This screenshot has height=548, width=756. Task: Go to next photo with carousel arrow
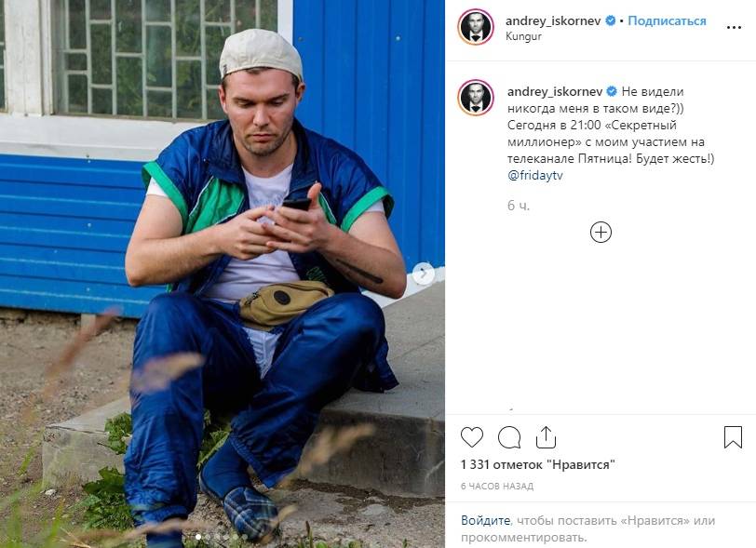click(424, 274)
